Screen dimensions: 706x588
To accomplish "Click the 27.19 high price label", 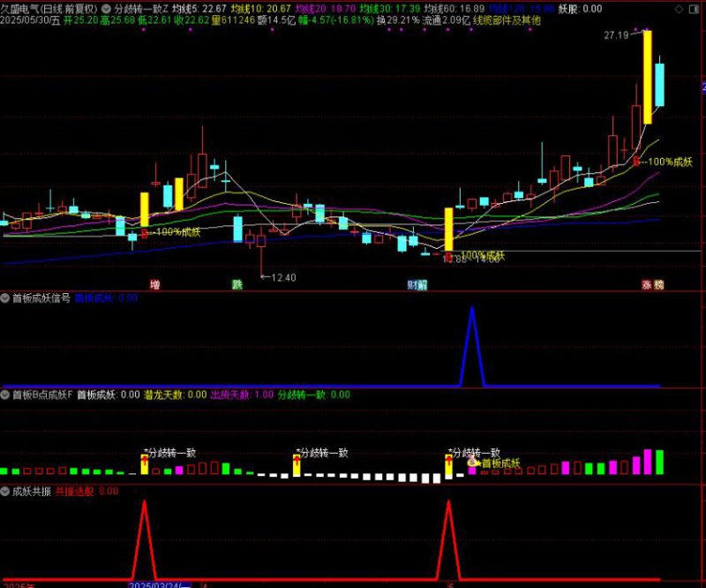I will tap(616, 35).
